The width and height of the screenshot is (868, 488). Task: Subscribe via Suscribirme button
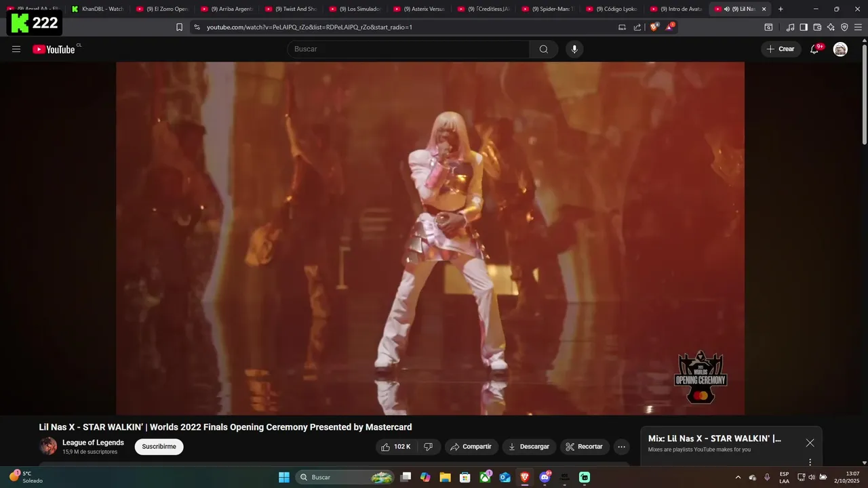coord(159,447)
